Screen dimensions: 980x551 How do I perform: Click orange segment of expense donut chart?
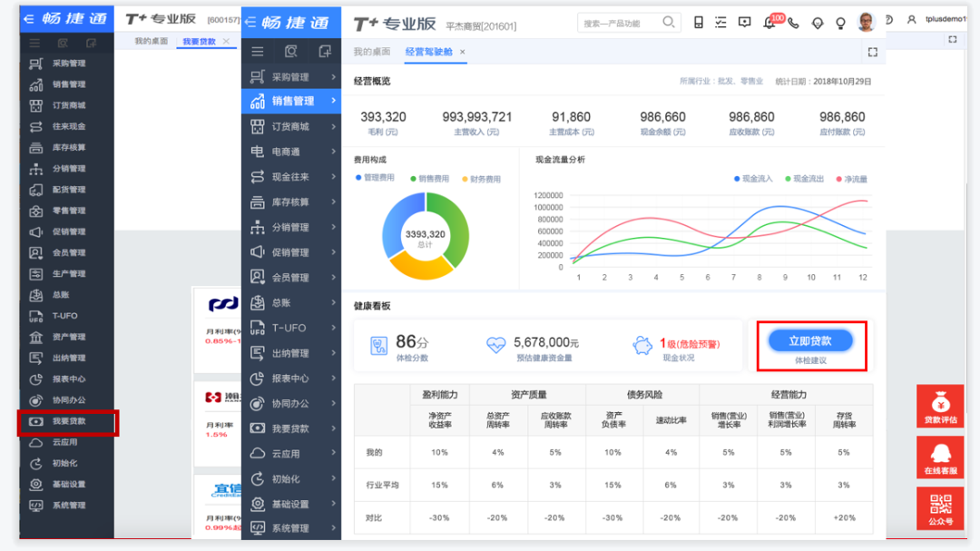point(421,268)
